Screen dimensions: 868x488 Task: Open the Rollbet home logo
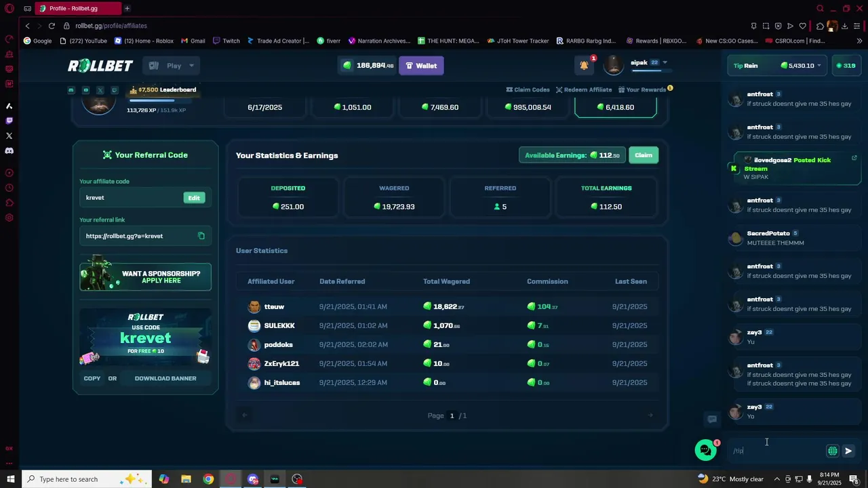(x=100, y=66)
